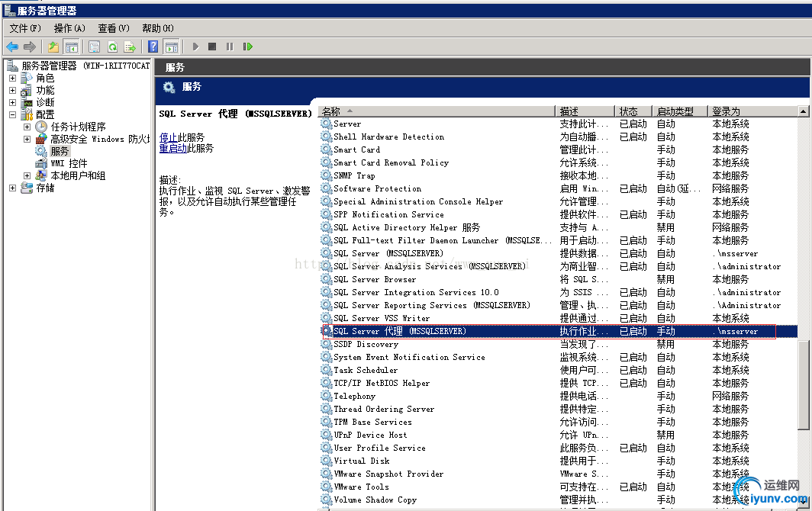Expand the 高级安全 Windows 防火墙 node
This screenshot has width=812, height=511.
[x=27, y=140]
